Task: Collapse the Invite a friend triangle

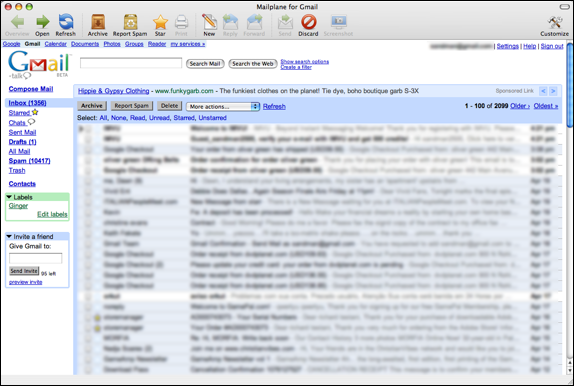Action: click(9, 237)
